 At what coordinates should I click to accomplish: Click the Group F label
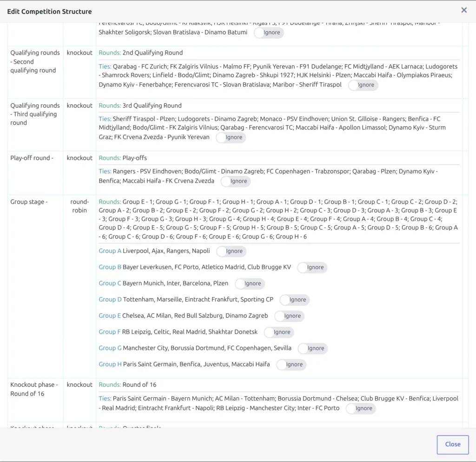tap(110, 332)
